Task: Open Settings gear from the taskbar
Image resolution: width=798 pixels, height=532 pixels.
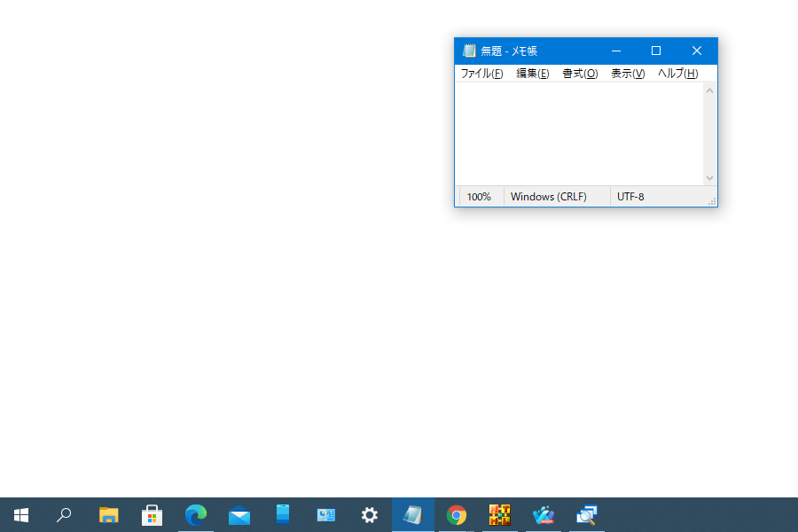Action: 370,515
